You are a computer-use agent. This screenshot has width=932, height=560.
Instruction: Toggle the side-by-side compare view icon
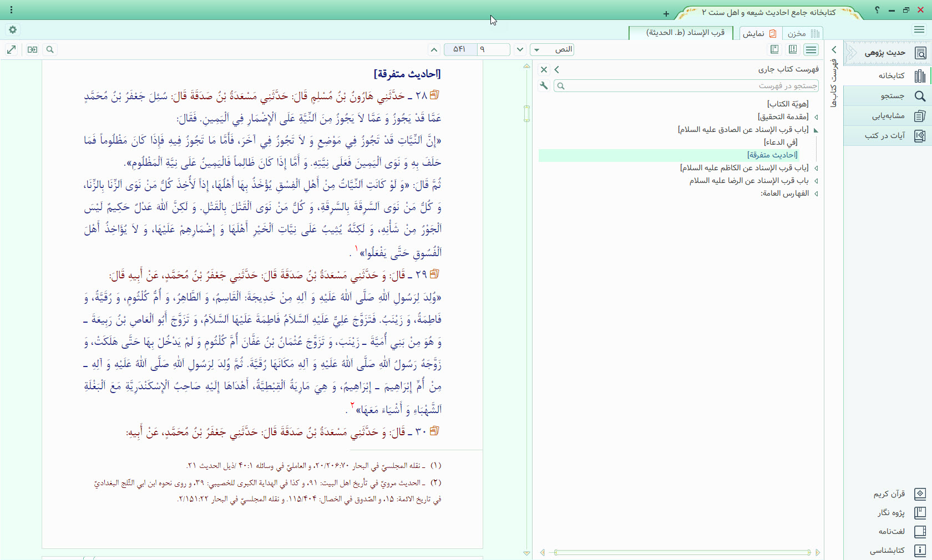[32, 50]
